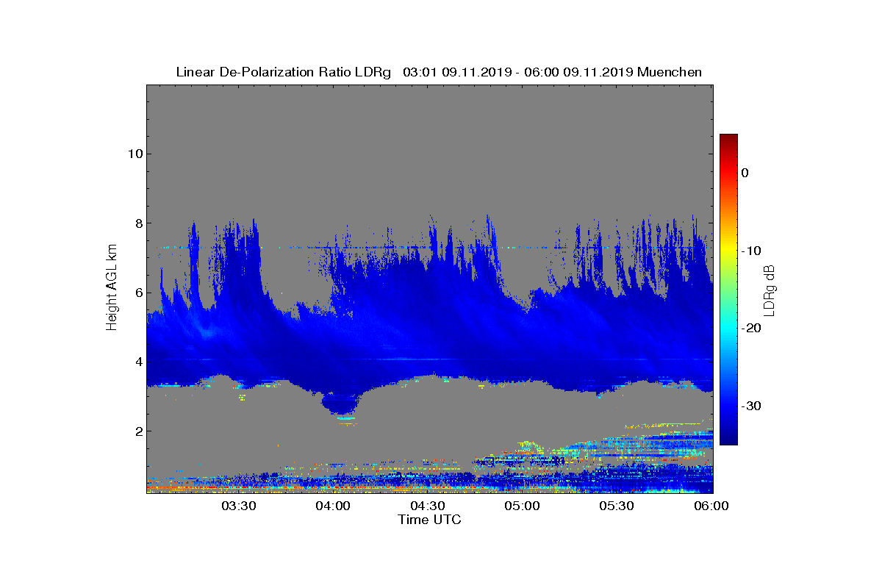
Task: Click the '05:30' time tick label
Action: pyautogui.click(x=617, y=506)
